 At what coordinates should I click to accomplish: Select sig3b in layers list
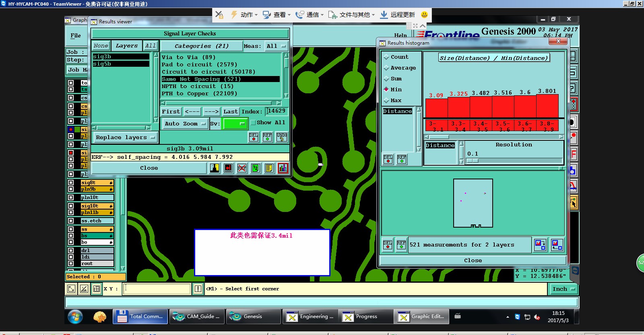click(x=121, y=57)
